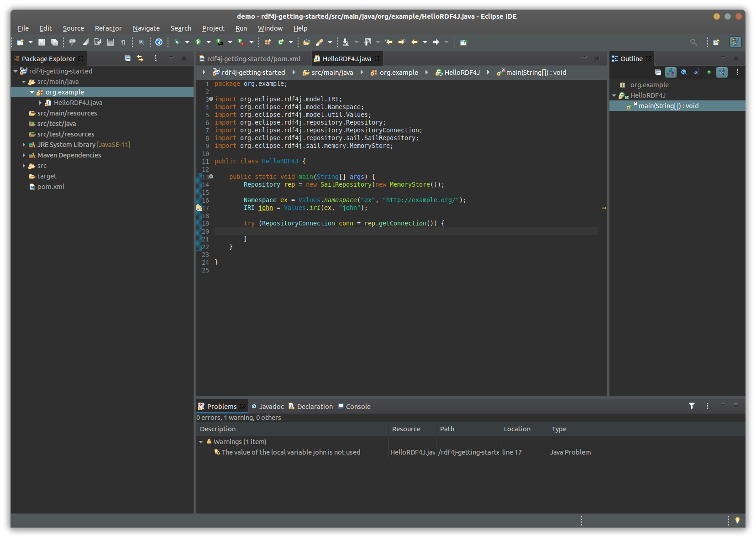Go to Previous Annotation icon
This screenshot has height=539, width=756.
tap(367, 42)
